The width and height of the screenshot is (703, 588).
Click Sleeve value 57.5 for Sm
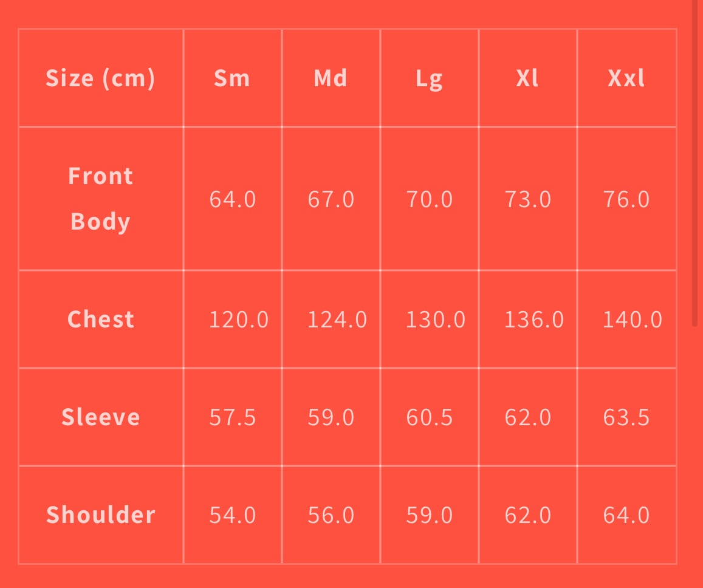(233, 417)
